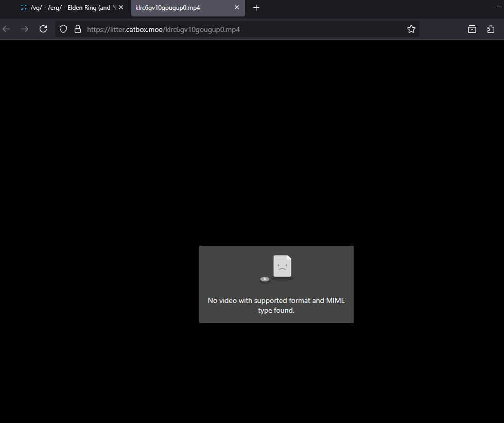504x423 pixels.
Task: Close the /vg/ Elden Ring tab
Action: [121, 7]
